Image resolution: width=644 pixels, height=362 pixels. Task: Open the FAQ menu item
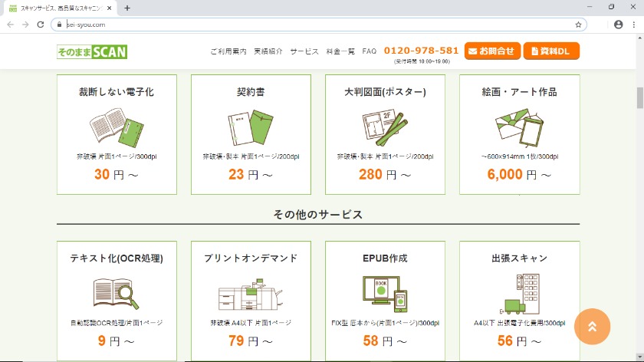[x=370, y=51]
